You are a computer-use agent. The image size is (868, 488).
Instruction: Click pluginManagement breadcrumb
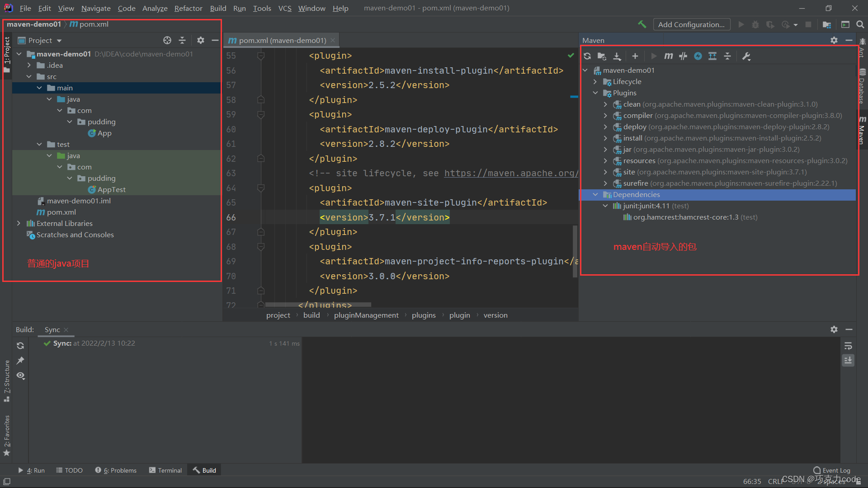366,315
